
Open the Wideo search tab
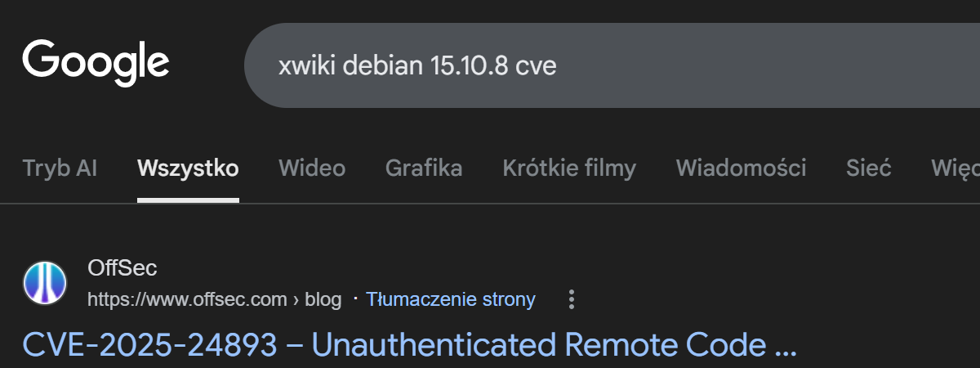pos(312,168)
